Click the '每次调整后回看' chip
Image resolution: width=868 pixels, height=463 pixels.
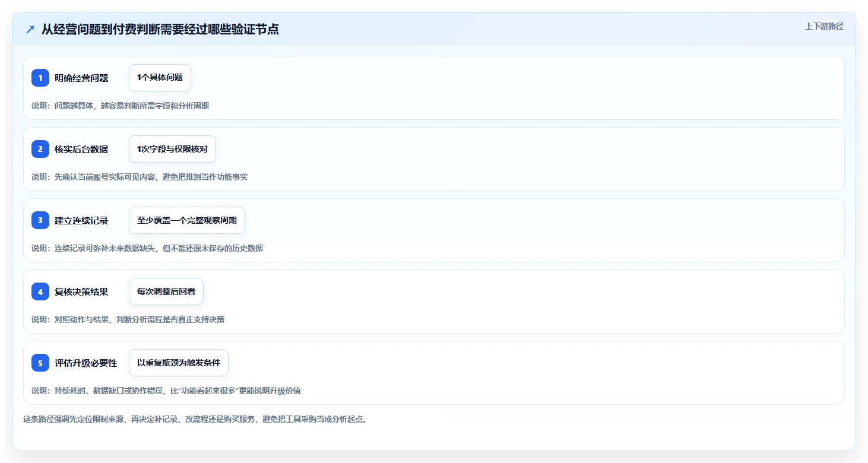166,291
